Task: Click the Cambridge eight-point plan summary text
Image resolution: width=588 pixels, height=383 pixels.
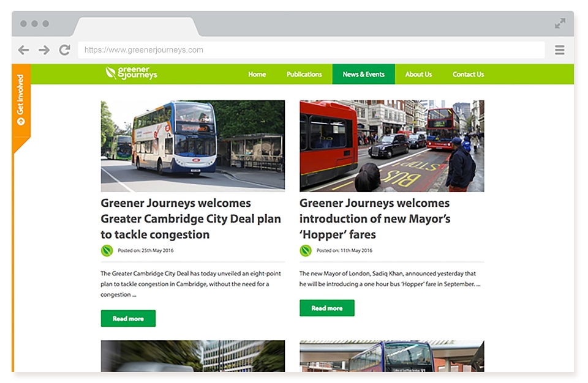Action: tap(190, 284)
